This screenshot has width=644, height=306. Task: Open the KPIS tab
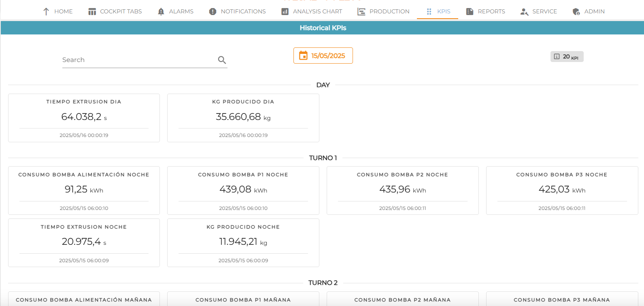[x=438, y=11]
